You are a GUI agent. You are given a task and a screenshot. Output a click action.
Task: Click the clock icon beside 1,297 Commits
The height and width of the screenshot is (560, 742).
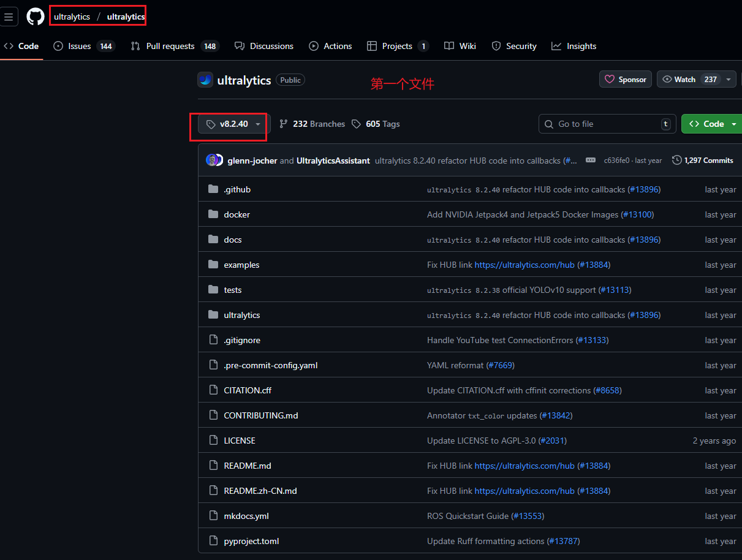677,160
